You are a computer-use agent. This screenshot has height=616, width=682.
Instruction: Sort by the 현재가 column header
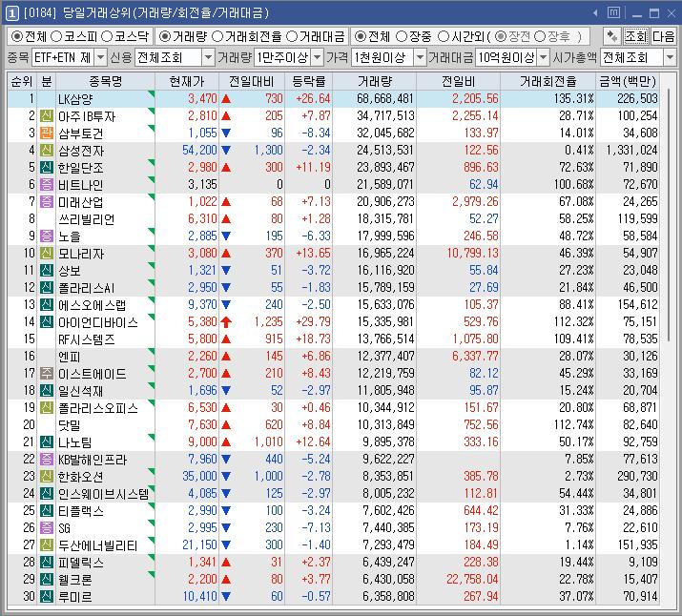point(187,81)
